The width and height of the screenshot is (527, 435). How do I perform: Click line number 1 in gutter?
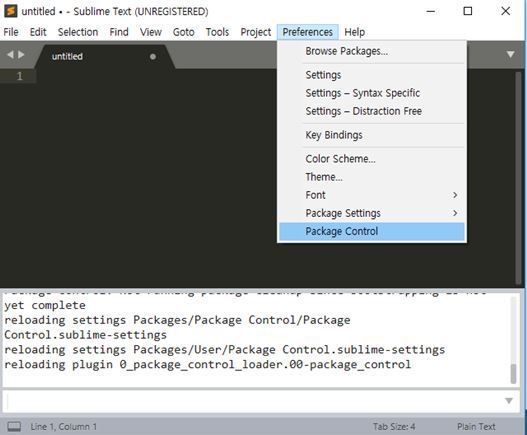tap(19, 76)
